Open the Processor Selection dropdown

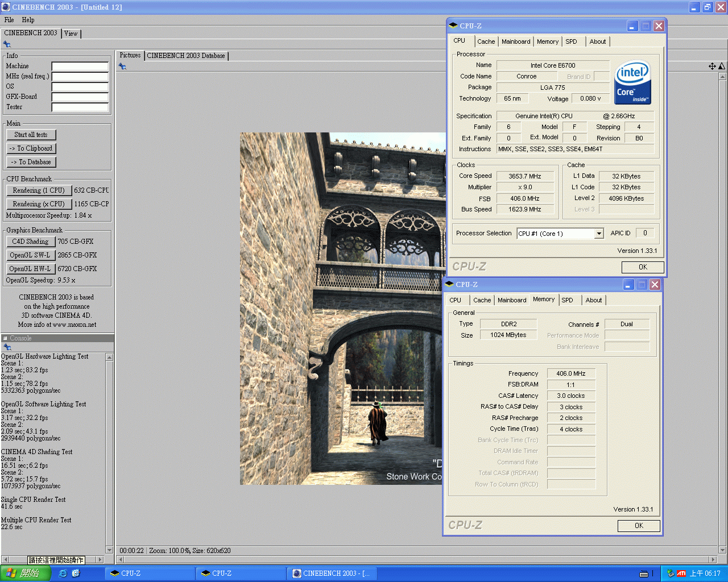tap(599, 234)
